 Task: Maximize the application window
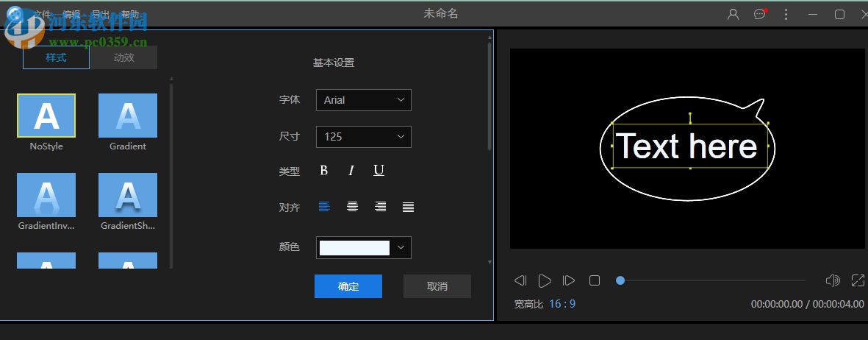coord(840,15)
